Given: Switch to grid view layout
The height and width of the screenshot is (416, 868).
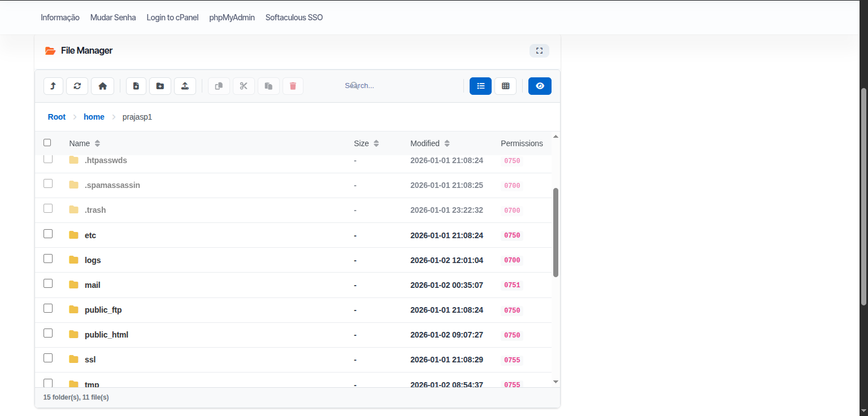Looking at the screenshot, I should [505, 86].
